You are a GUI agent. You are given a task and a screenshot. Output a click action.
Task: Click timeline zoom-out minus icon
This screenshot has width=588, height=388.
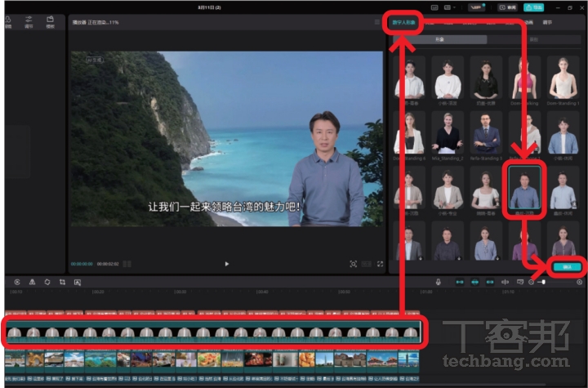531,282
